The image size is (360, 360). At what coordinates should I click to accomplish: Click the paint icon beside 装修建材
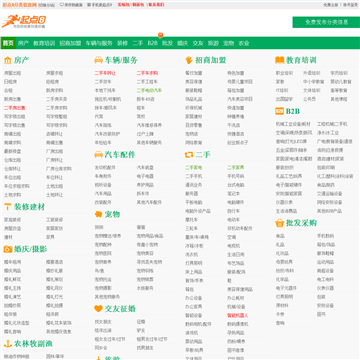(8, 207)
